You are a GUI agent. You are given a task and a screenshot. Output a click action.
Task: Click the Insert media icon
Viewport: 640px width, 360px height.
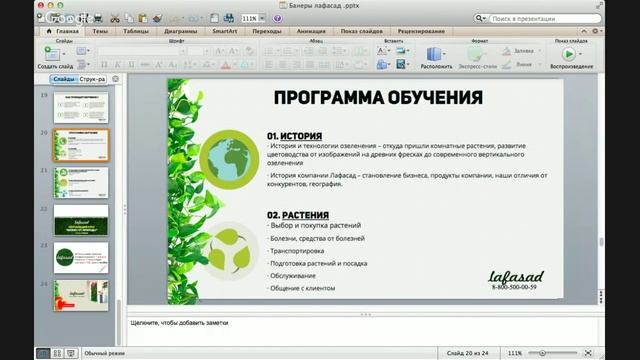pos(401,64)
